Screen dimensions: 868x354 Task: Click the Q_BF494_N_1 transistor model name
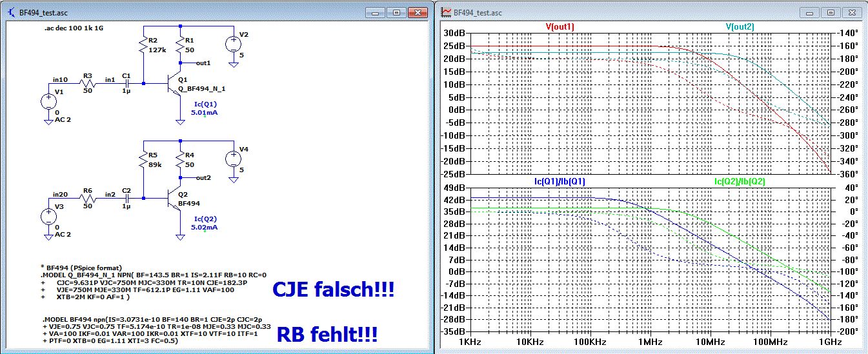pos(201,88)
